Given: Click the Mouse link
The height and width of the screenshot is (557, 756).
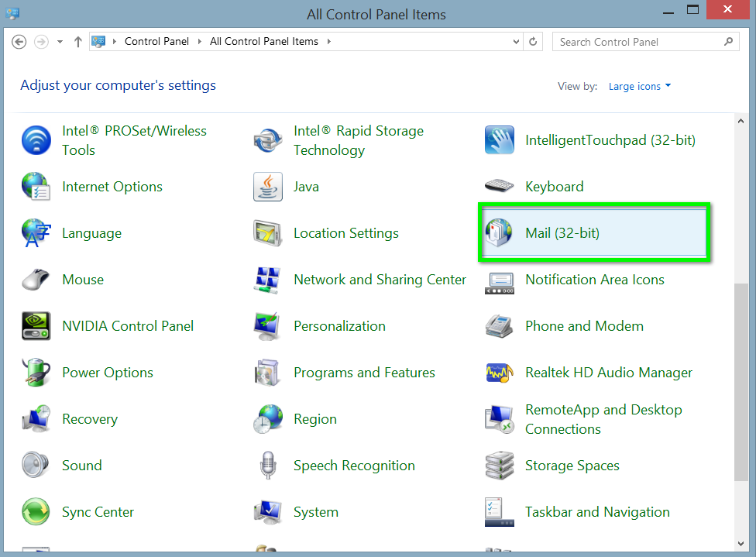Looking at the screenshot, I should point(83,280).
